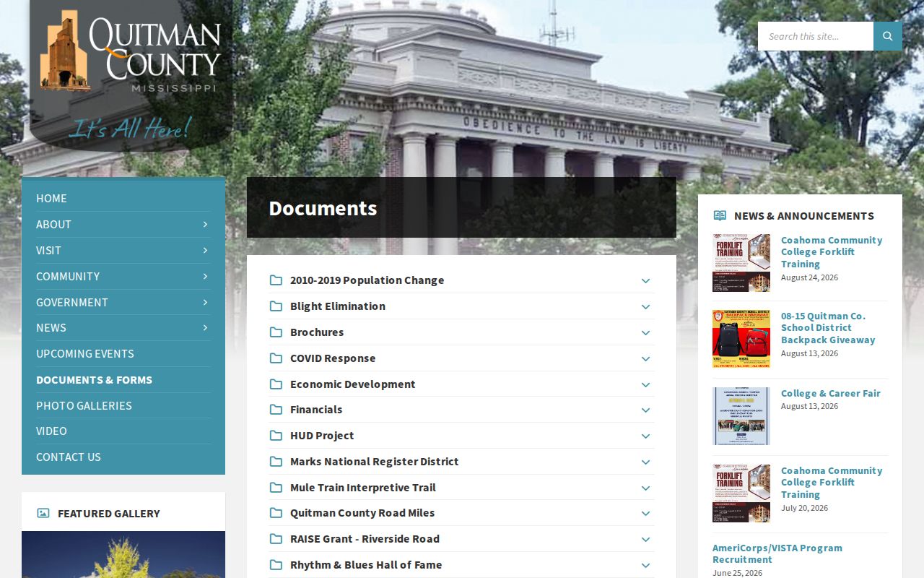Click the folder icon beside Brochures

coord(276,332)
